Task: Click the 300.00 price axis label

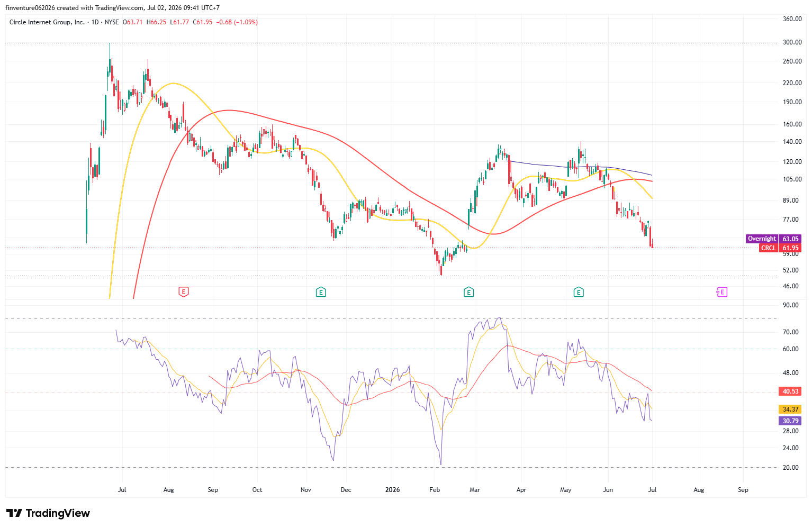Action: (792, 42)
